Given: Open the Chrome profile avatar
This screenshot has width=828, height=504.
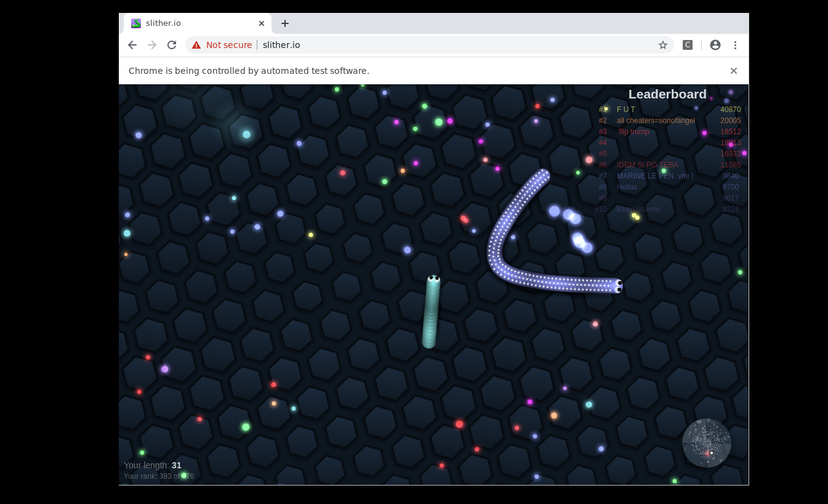Looking at the screenshot, I should tap(715, 45).
